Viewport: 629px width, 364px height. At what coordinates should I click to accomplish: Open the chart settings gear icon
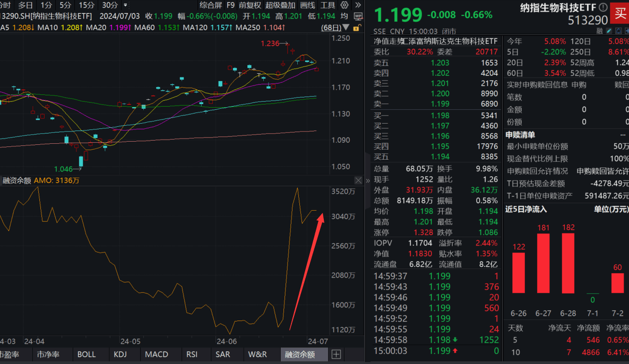point(344,5)
